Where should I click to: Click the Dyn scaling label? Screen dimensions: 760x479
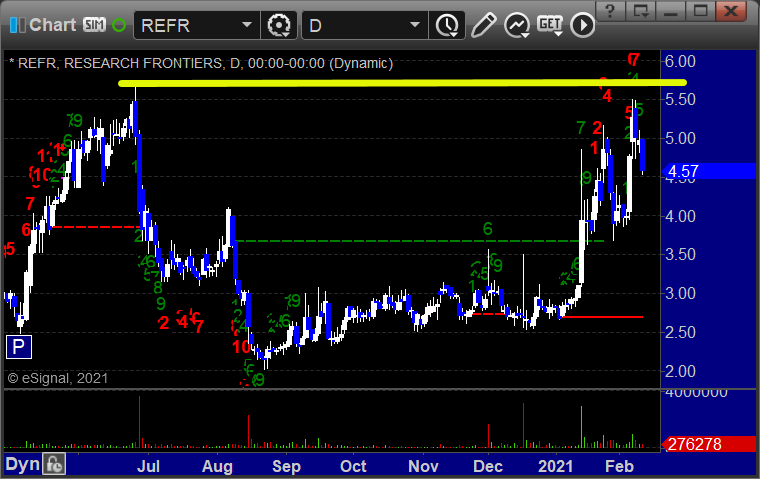point(22,464)
